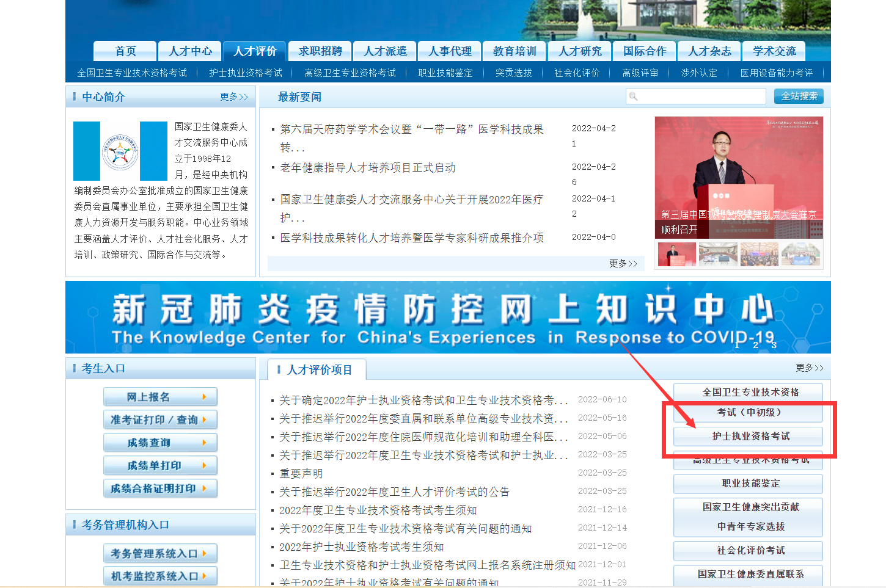Click 准考证打印 / 查询 button
The width and height of the screenshot is (886, 588).
pos(161,419)
